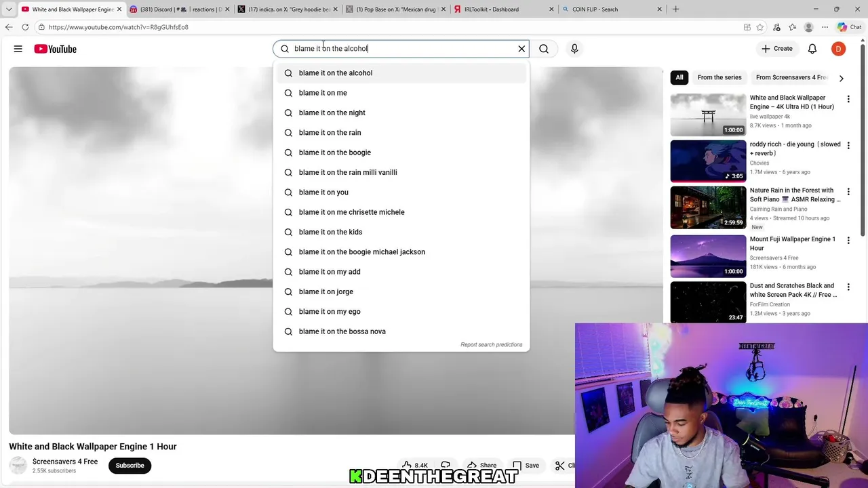Open the notifications bell

click(x=812, y=49)
